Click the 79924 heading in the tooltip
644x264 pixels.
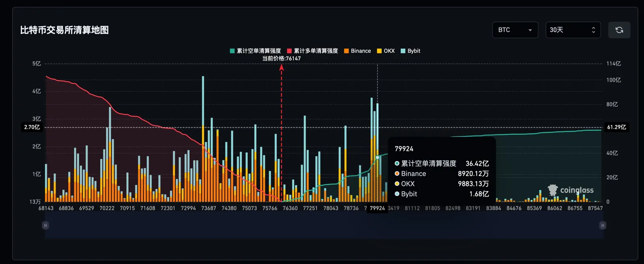(x=404, y=149)
